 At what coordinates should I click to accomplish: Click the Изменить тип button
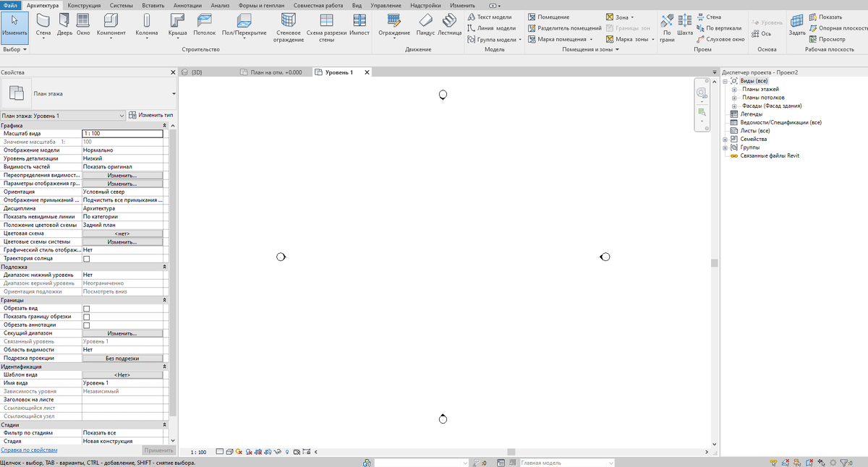150,116
